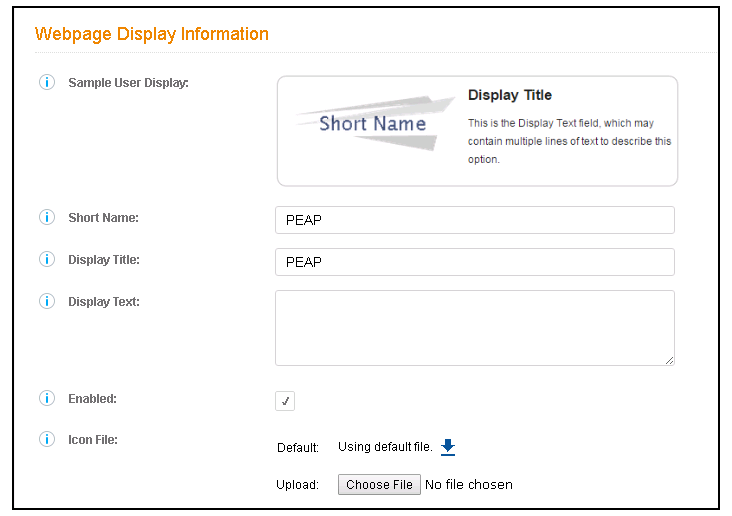Click the 'Upload:' label
This screenshot has width=732, height=516.
coord(297,485)
